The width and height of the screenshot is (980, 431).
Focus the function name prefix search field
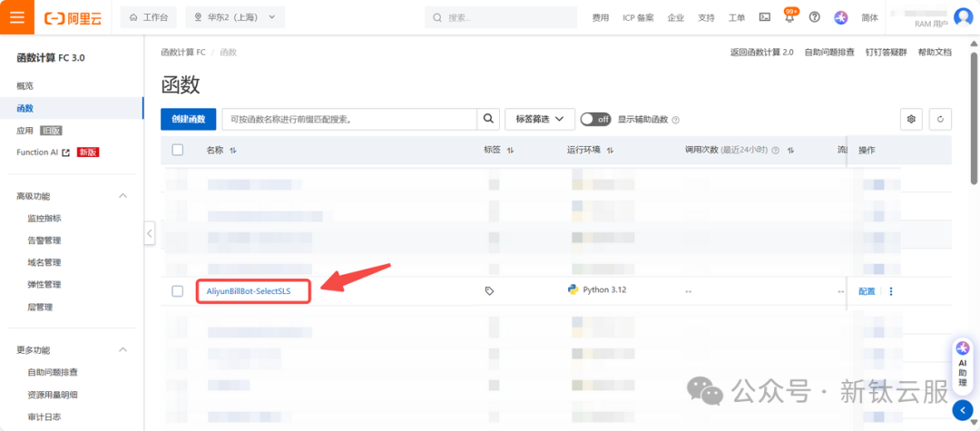(350, 119)
